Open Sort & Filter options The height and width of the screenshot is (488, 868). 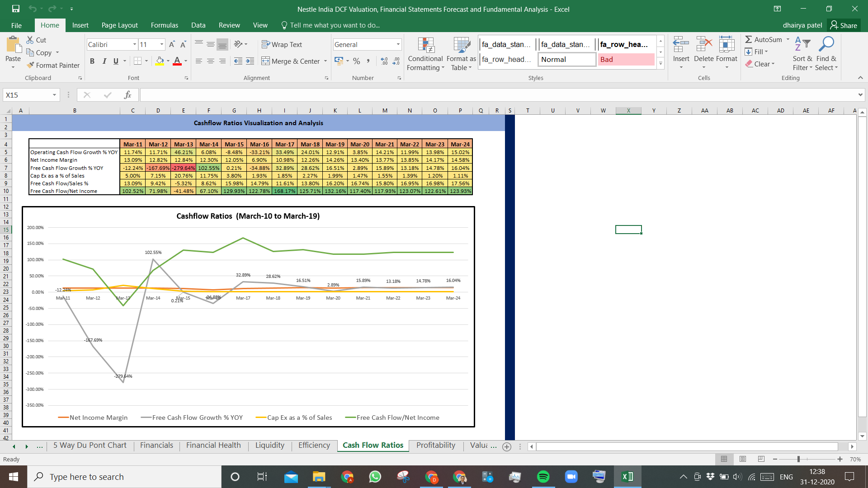(802, 53)
